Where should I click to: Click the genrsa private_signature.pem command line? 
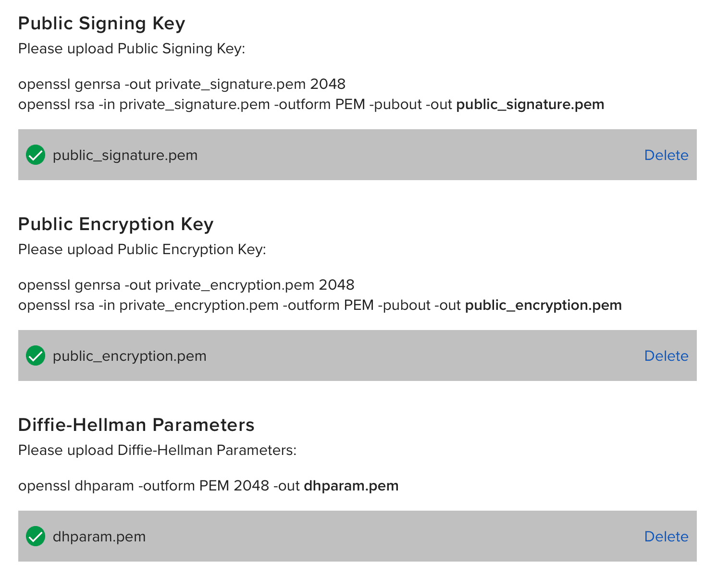pyautogui.click(x=182, y=84)
